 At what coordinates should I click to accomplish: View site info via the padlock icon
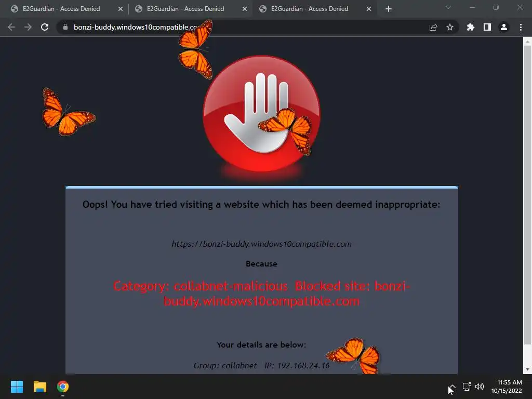coord(65,27)
